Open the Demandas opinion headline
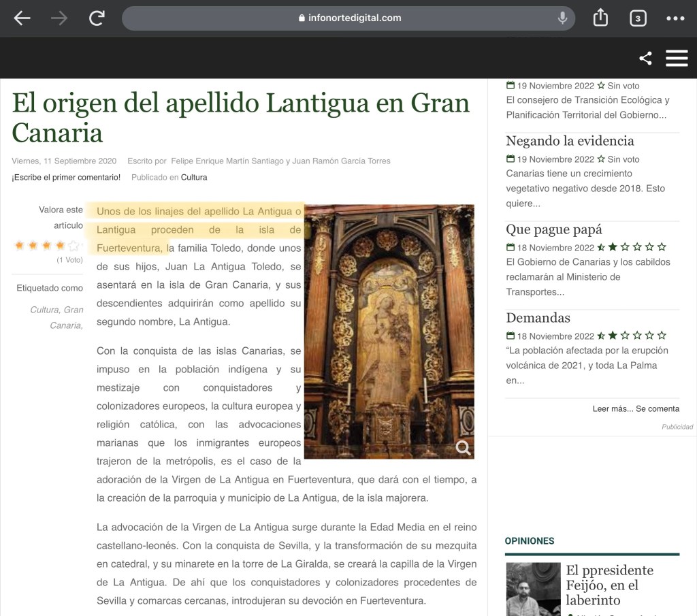697x616 pixels. pyautogui.click(x=538, y=318)
